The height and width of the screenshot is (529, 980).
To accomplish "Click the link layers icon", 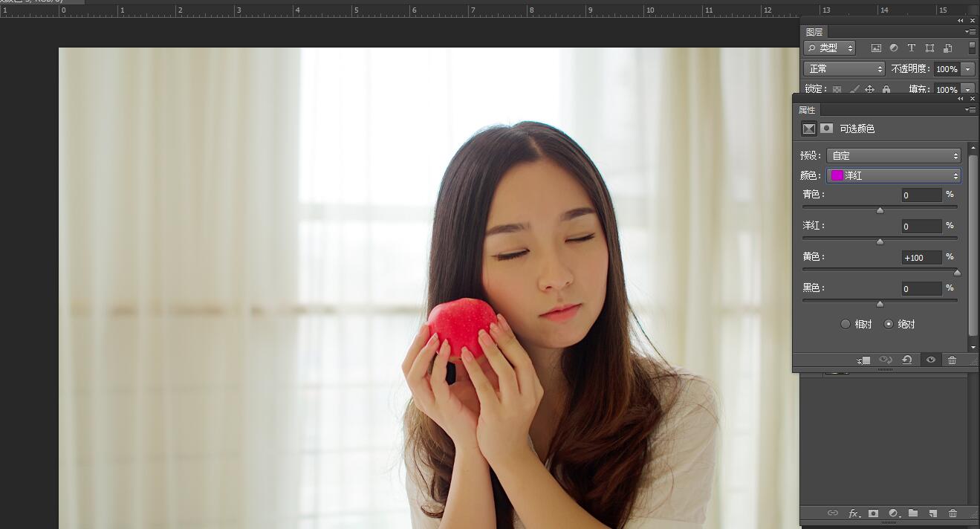I will 833,513.
